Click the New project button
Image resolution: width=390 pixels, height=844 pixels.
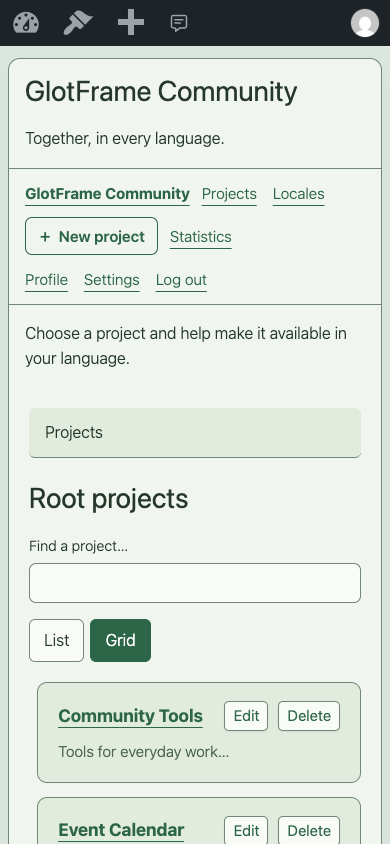point(91,236)
